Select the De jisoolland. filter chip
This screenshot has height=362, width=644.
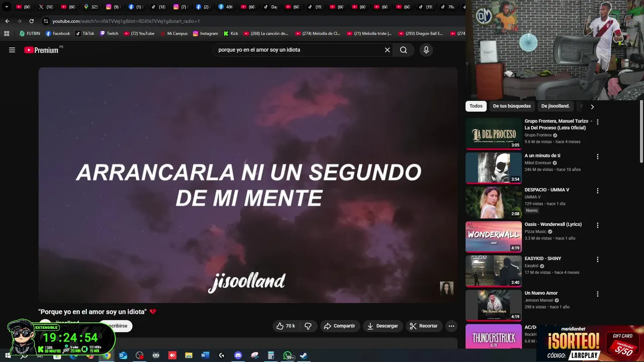555,106
